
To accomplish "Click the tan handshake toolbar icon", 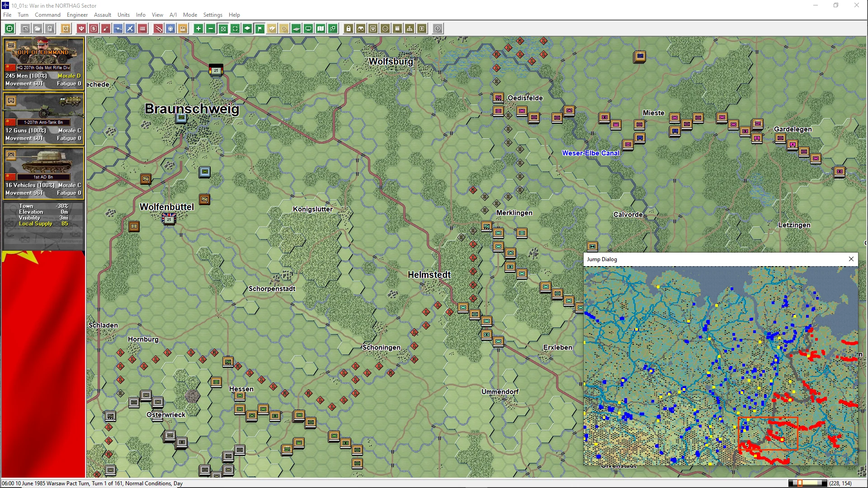I will pos(272,29).
